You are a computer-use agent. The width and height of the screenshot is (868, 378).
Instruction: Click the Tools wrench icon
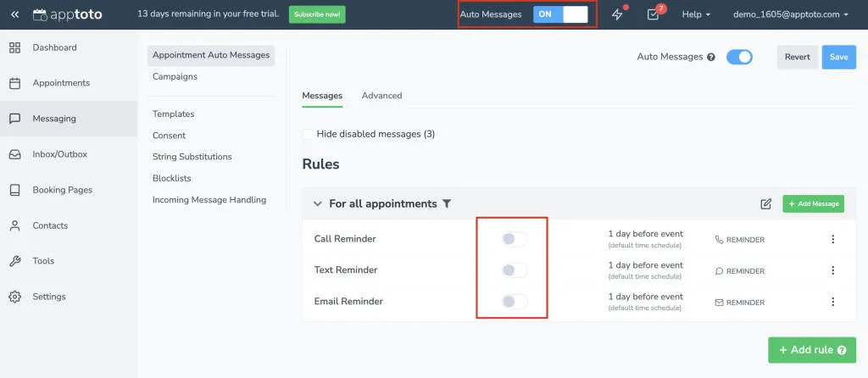click(15, 261)
